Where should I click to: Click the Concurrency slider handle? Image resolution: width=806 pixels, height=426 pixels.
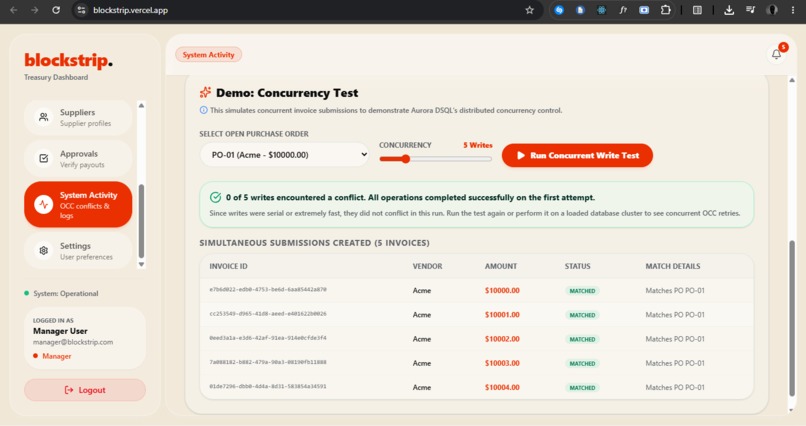coord(406,159)
